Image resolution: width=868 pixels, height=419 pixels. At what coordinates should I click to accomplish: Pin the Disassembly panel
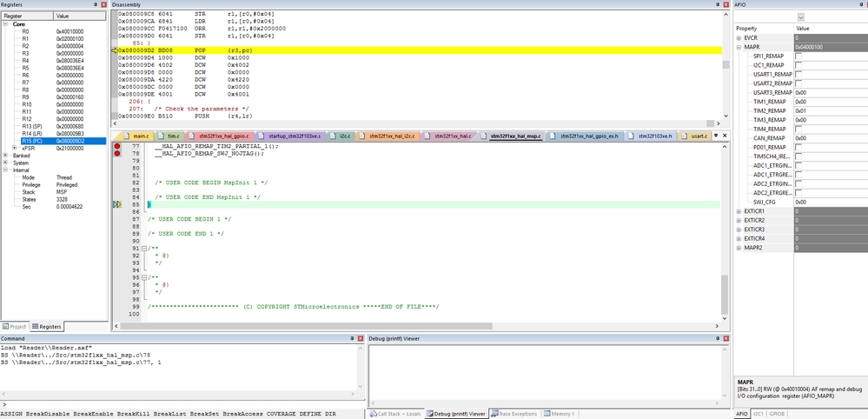point(718,4)
